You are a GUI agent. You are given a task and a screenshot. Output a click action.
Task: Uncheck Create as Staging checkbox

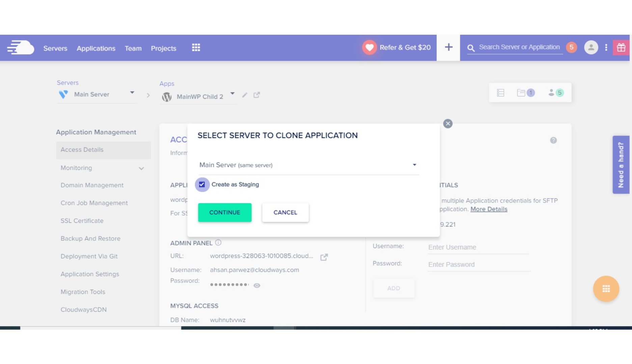[202, 184]
